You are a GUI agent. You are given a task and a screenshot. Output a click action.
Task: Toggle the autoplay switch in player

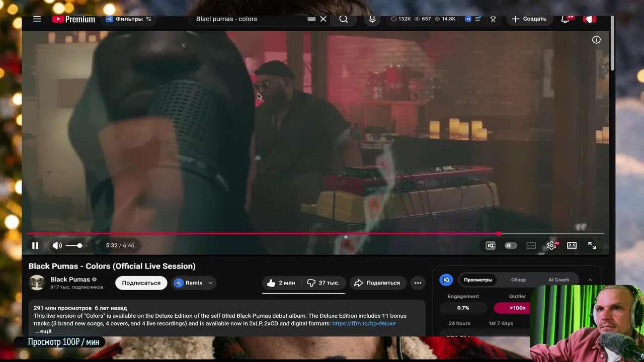pyautogui.click(x=511, y=245)
